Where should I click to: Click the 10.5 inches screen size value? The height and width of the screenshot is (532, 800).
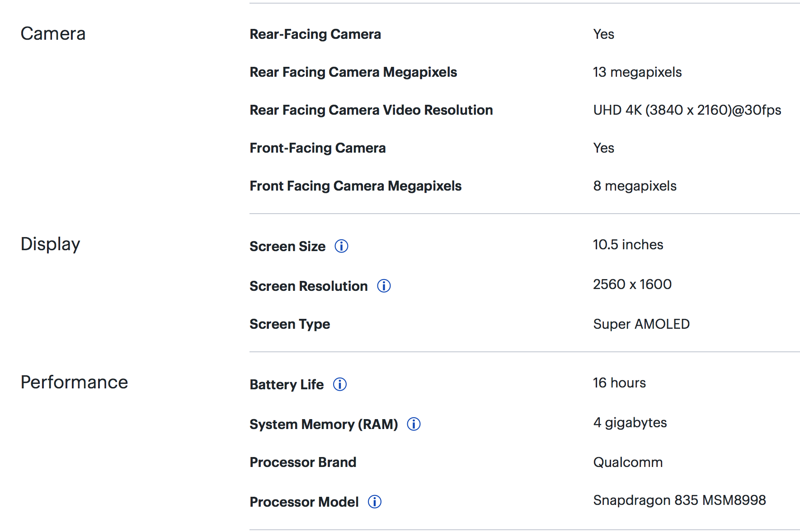(x=628, y=245)
